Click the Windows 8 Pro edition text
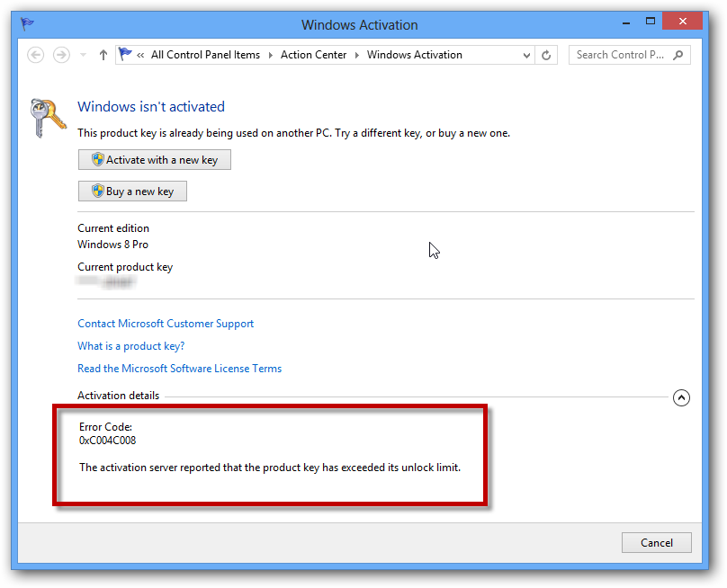727x588 pixels. (112, 245)
